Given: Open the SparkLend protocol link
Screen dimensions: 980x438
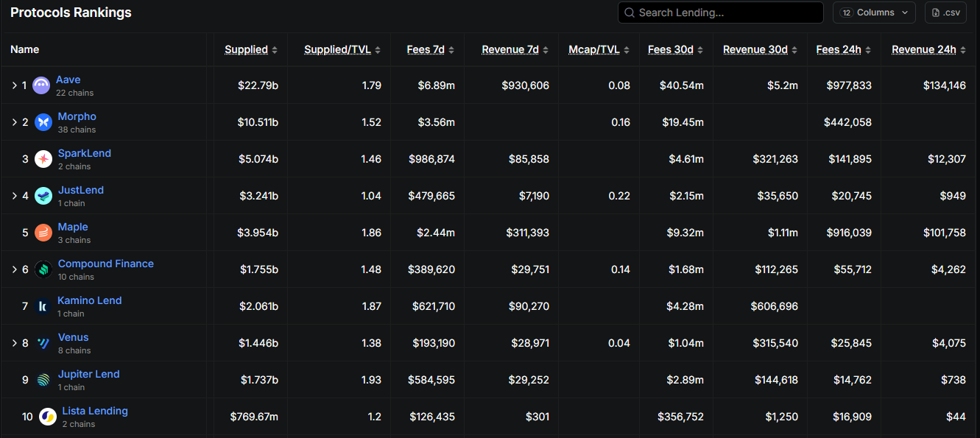Looking at the screenshot, I should (x=85, y=153).
